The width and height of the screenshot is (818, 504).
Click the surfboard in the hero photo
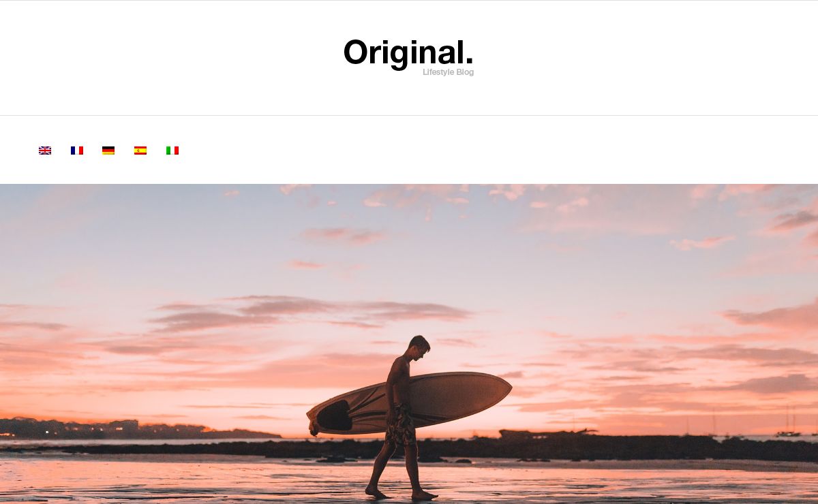(409, 403)
